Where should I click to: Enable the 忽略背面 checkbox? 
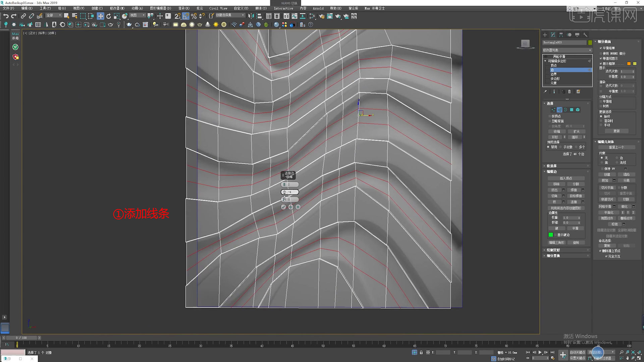coord(549,121)
